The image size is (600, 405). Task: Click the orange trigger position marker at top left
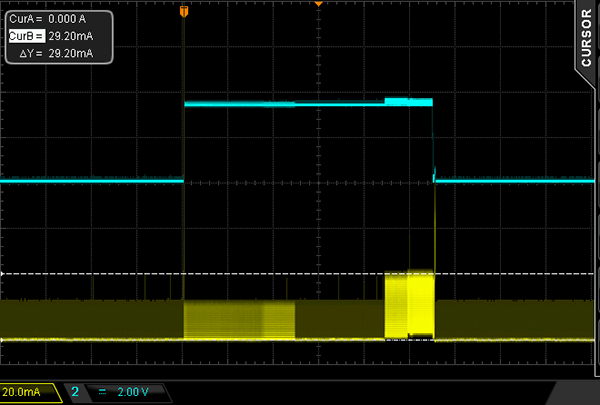183,10
